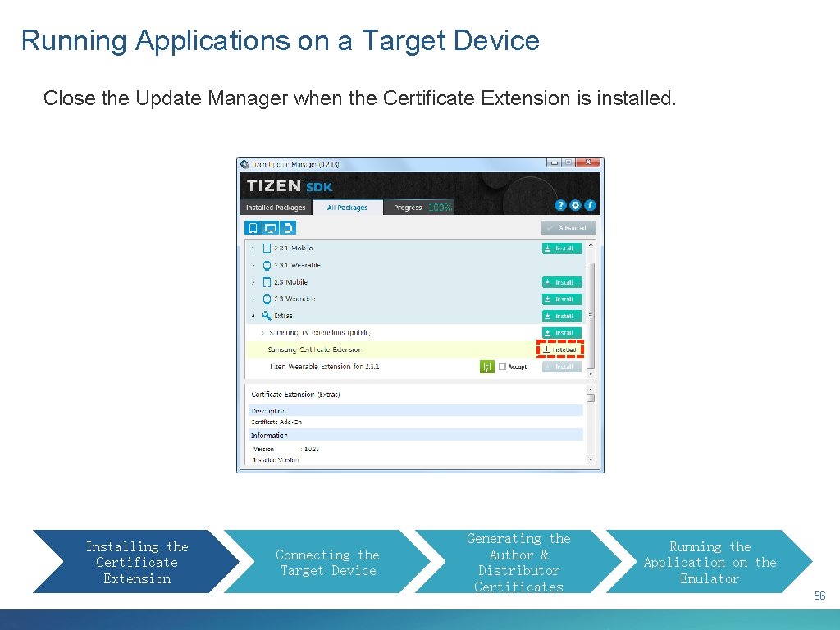Toggle the wearable device filter icon
840x630 pixels.
coord(288,228)
